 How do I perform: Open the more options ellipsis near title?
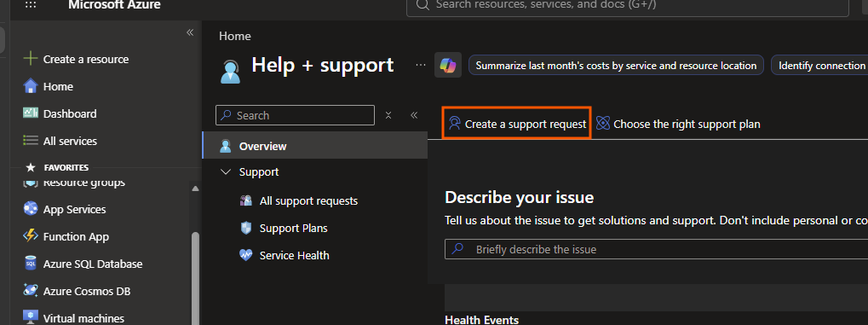[421, 65]
